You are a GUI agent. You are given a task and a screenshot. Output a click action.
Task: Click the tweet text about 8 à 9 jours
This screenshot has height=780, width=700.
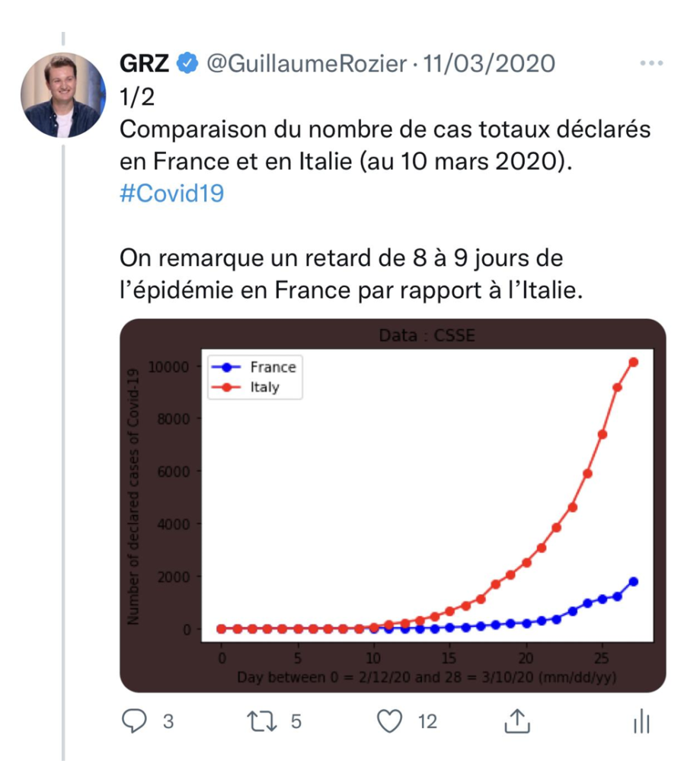click(x=350, y=273)
